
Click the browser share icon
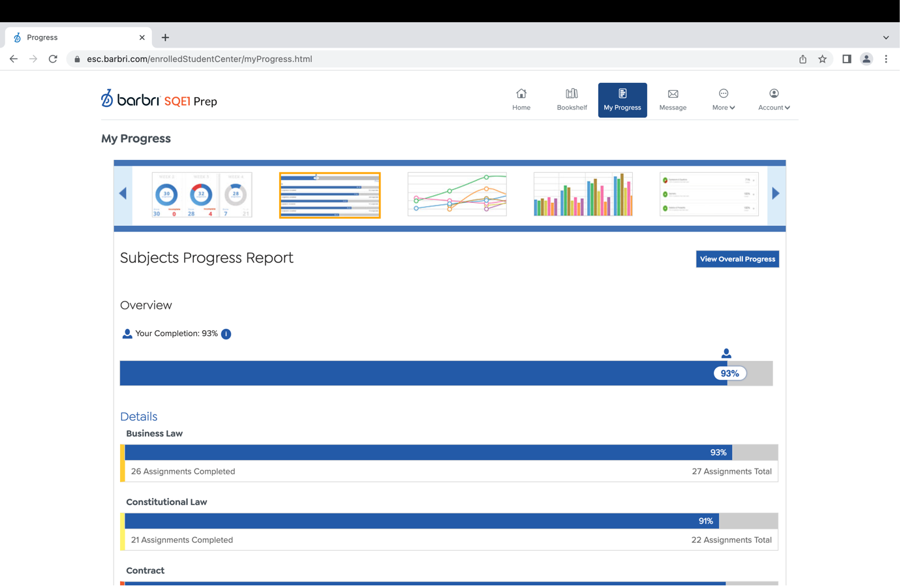(803, 59)
